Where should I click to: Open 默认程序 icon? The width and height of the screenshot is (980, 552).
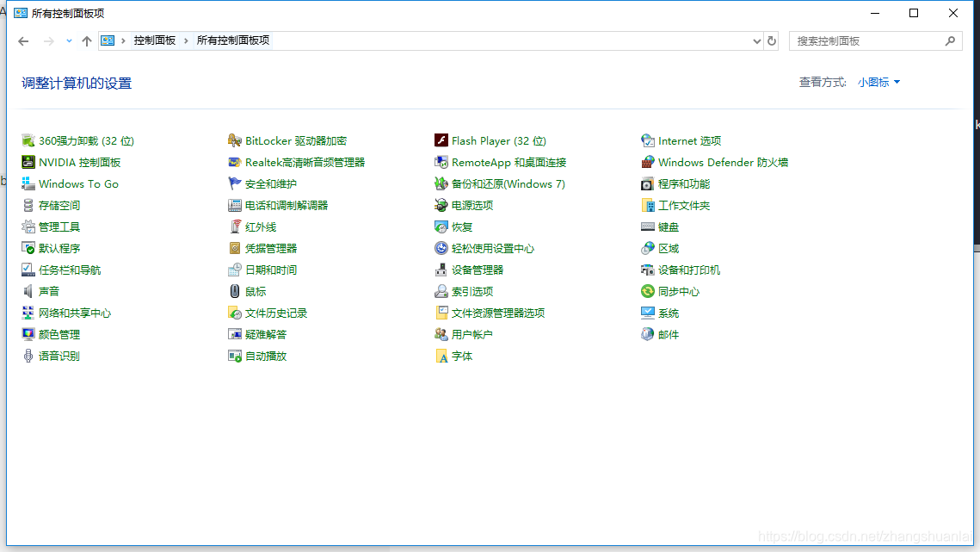pos(28,248)
